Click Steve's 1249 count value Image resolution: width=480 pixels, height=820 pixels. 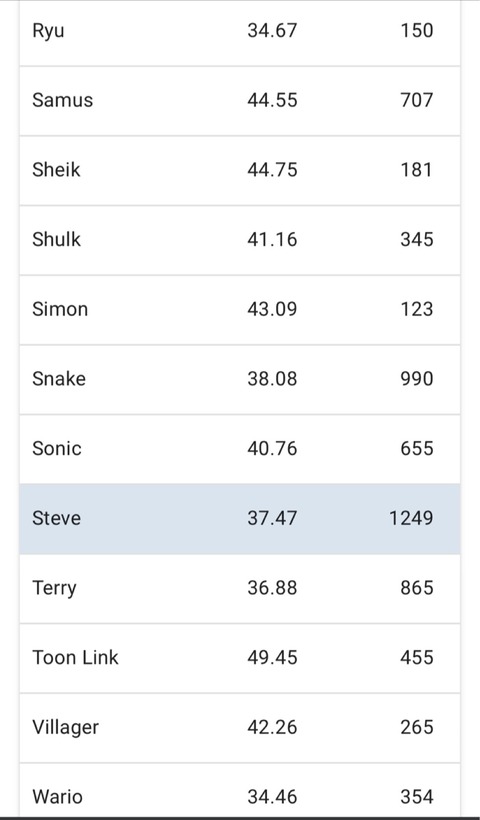pos(411,518)
